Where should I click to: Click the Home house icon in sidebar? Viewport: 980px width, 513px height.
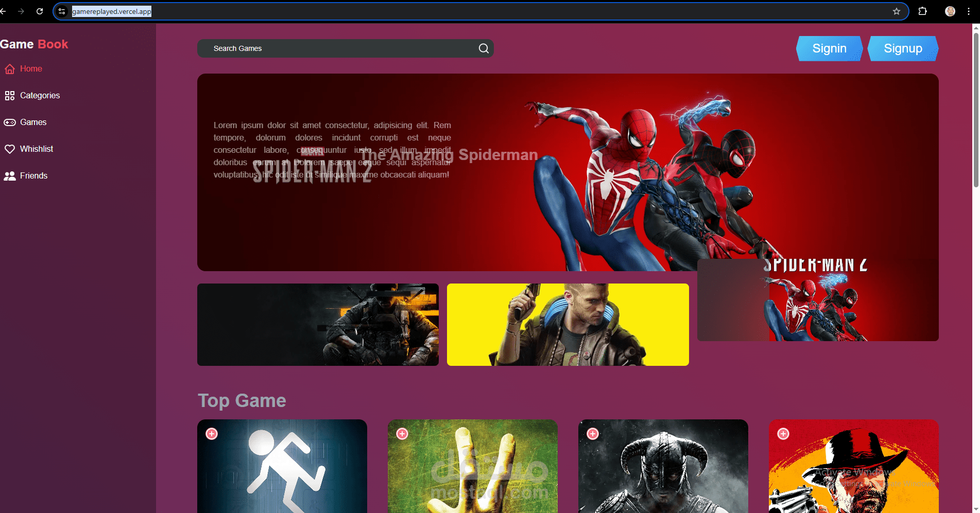click(x=10, y=69)
